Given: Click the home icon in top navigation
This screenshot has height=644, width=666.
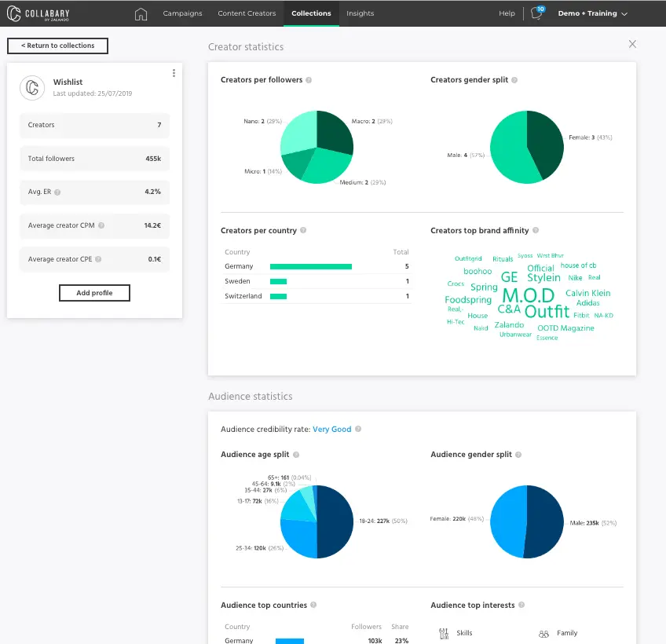Looking at the screenshot, I should pyautogui.click(x=141, y=13).
